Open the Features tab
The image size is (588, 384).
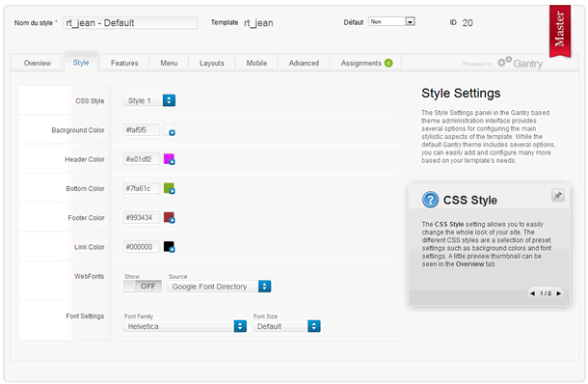click(124, 63)
